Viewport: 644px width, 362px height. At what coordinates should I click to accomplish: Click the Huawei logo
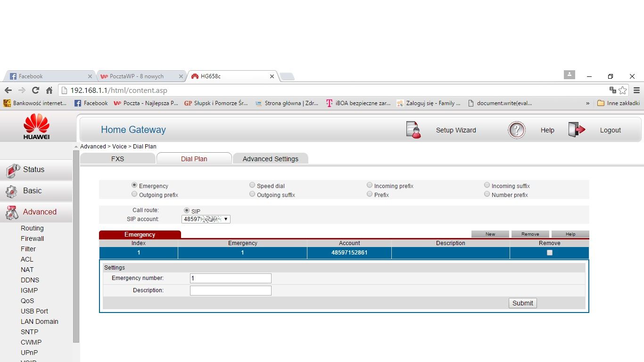coord(36,126)
